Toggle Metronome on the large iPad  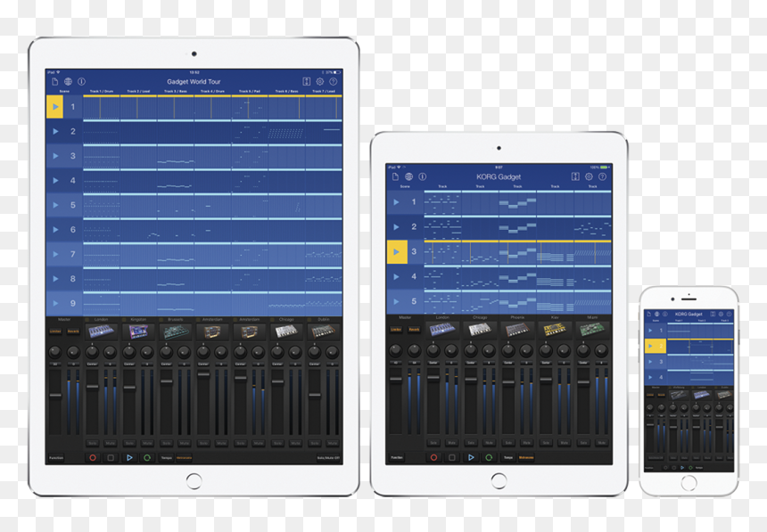(x=184, y=458)
